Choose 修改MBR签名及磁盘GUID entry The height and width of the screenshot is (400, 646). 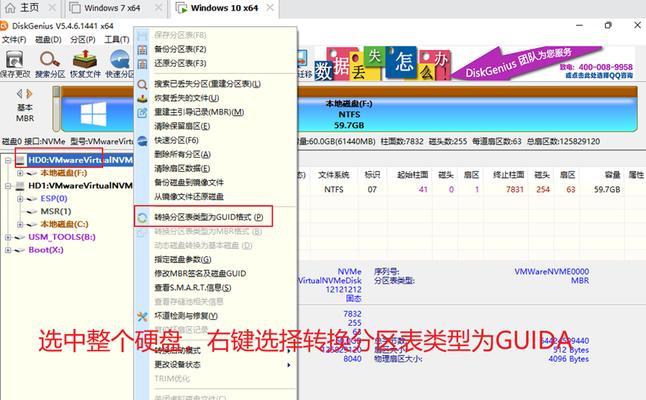tap(200, 274)
